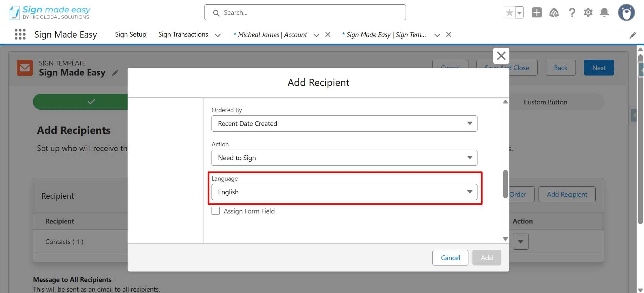Open the Ordered By dropdown
The image size is (644, 293).
point(344,124)
